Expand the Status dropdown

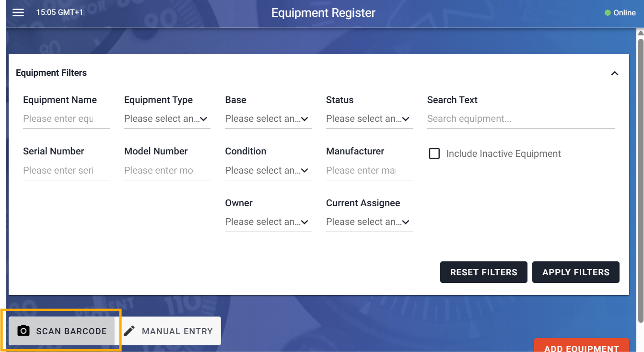(x=369, y=119)
